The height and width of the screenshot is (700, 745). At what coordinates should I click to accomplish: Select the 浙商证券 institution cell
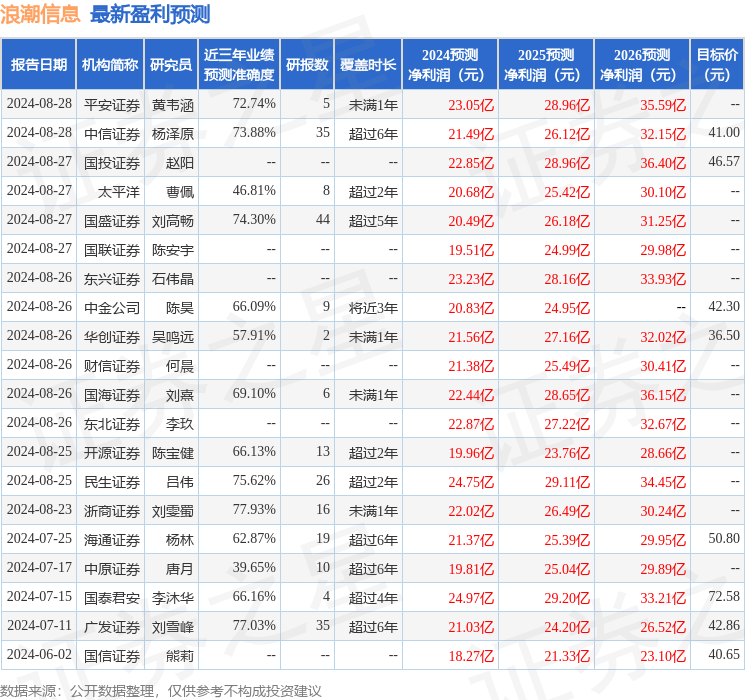[x=112, y=510]
